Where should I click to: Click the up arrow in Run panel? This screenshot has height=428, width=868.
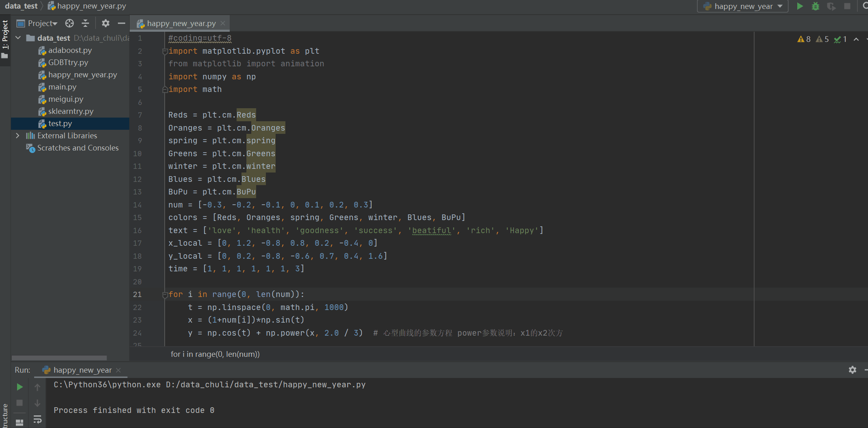37,387
